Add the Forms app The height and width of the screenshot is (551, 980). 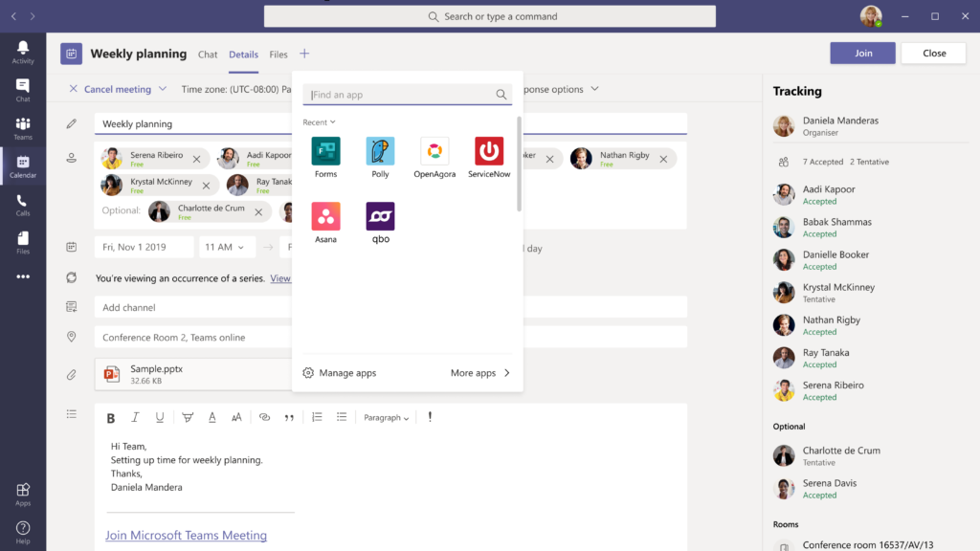coord(325,152)
